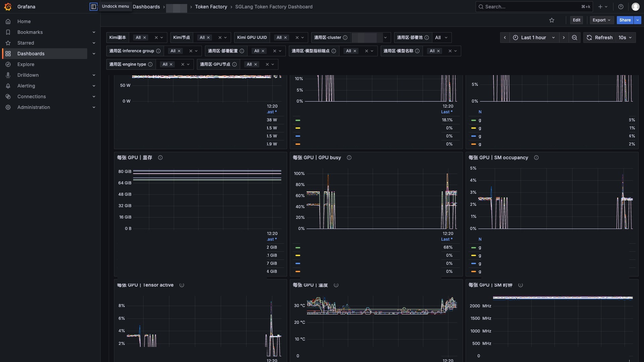
Task: Show info for 每张 GPU | GPU busy panel
Action: 349,158
